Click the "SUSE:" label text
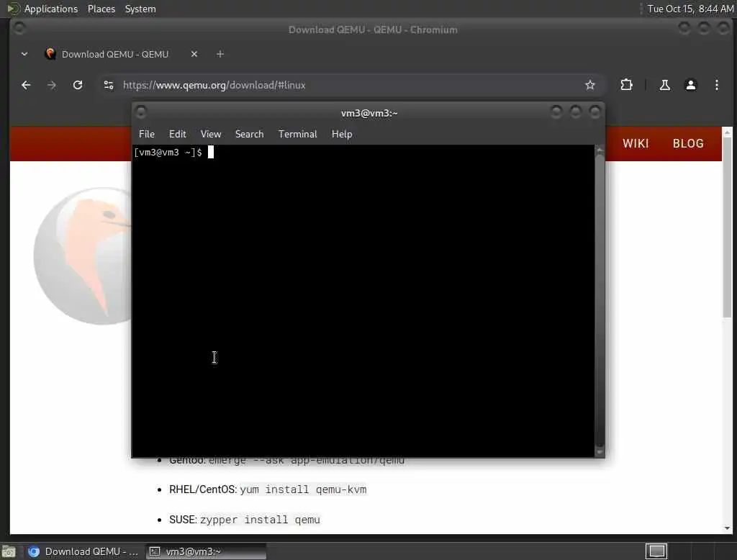The image size is (737, 560). [184, 520]
